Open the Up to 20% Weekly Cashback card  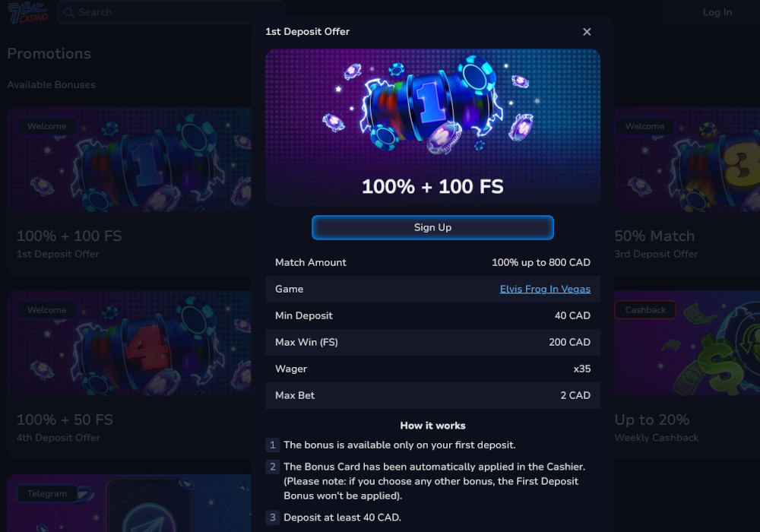coord(684,372)
